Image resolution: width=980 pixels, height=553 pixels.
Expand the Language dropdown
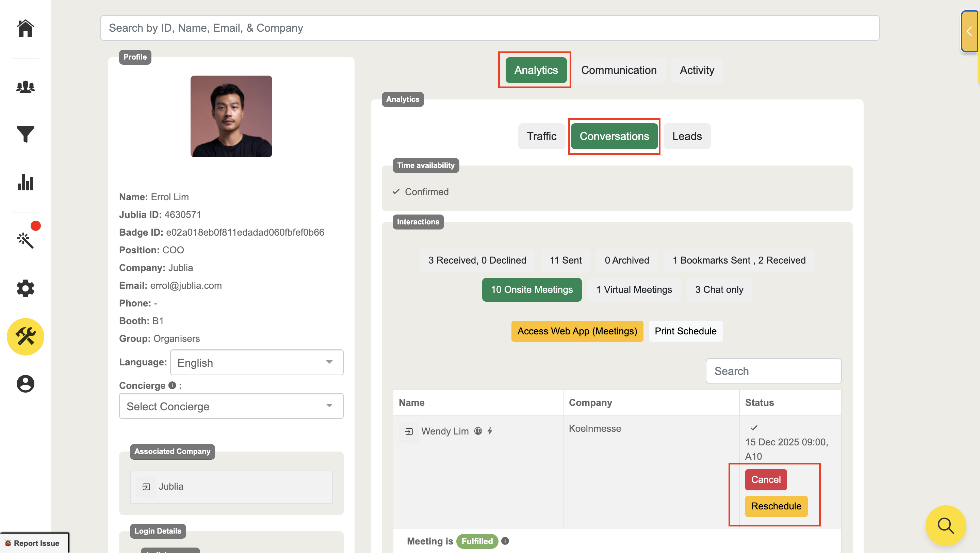click(x=257, y=362)
